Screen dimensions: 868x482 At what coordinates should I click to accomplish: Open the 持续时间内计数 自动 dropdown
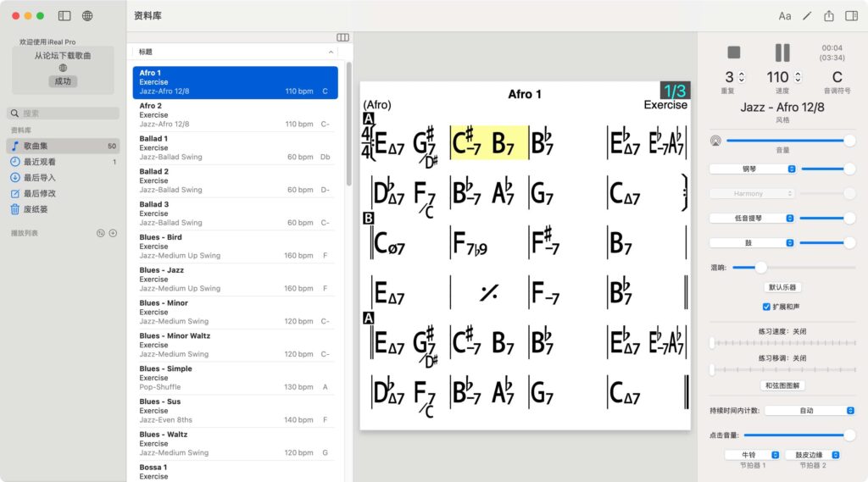click(x=810, y=410)
